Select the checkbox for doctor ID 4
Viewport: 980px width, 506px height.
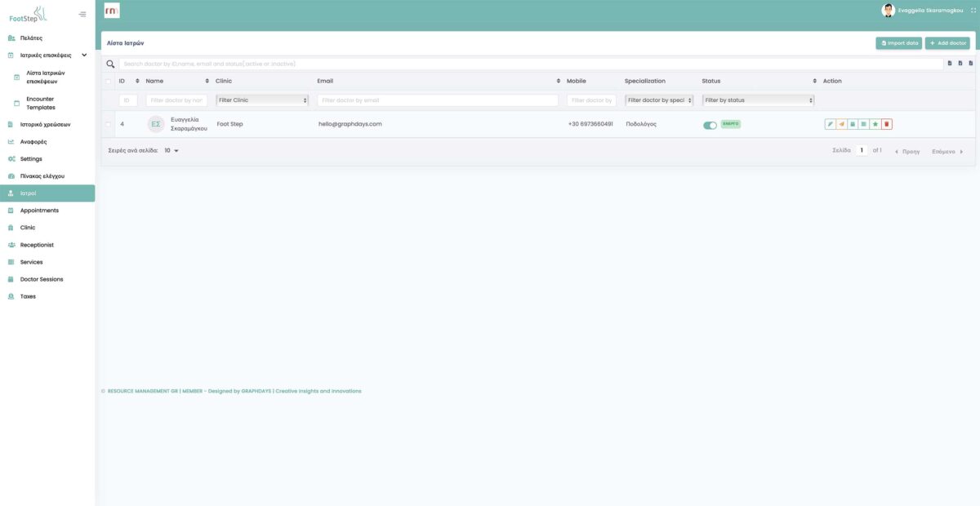pyautogui.click(x=108, y=124)
